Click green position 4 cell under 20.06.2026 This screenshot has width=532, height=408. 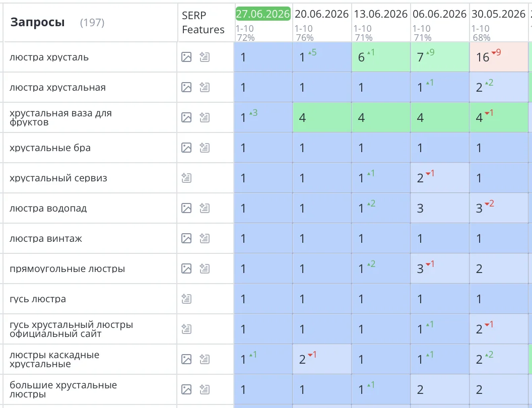pyautogui.click(x=322, y=117)
